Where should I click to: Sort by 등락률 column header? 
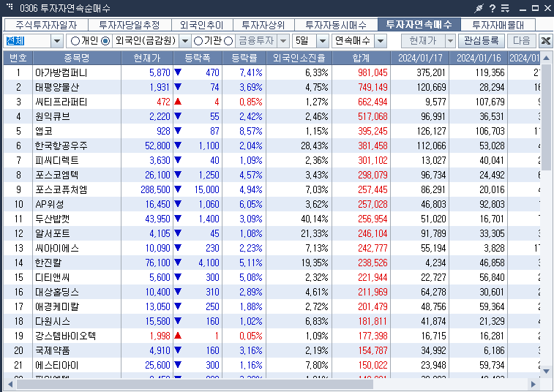[x=244, y=58]
